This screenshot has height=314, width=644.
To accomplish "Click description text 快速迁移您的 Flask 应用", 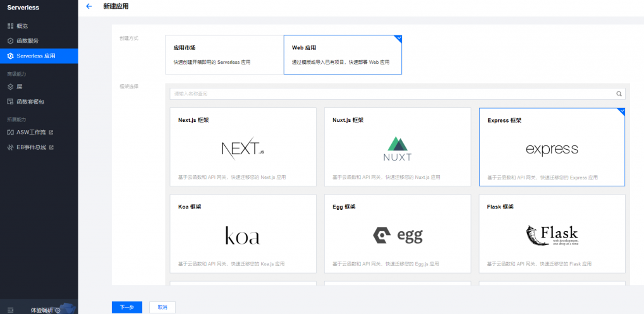I will point(566,264).
